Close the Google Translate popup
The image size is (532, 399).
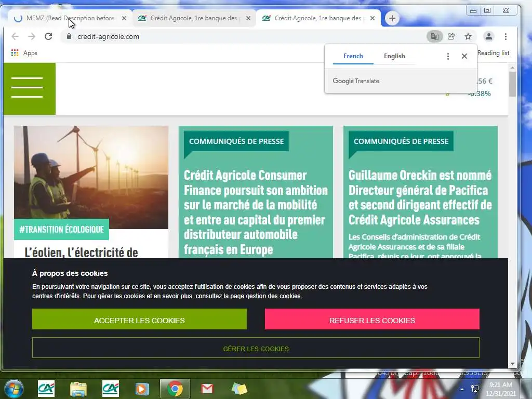[464, 56]
